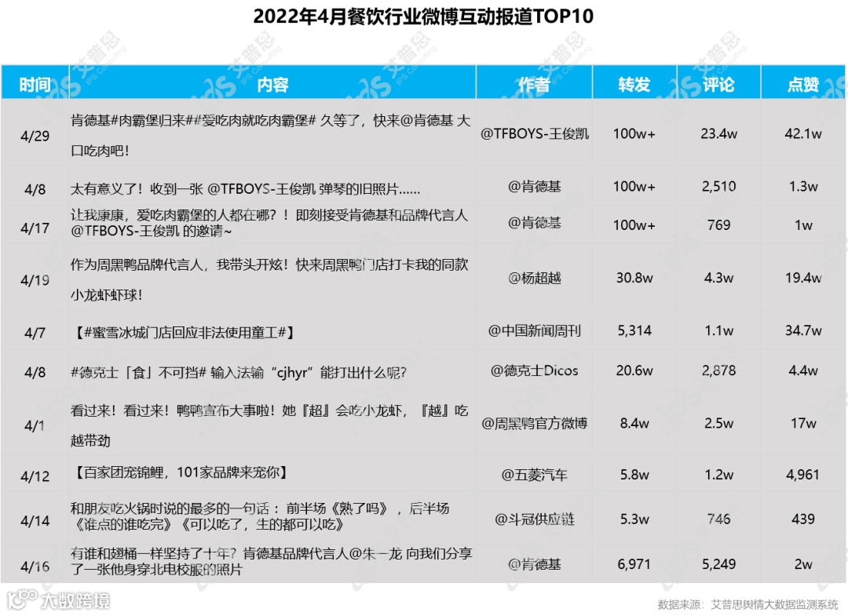This screenshot has height=616, width=848.
Task: Click the 439 likes value
Action: (x=803, y=519)
